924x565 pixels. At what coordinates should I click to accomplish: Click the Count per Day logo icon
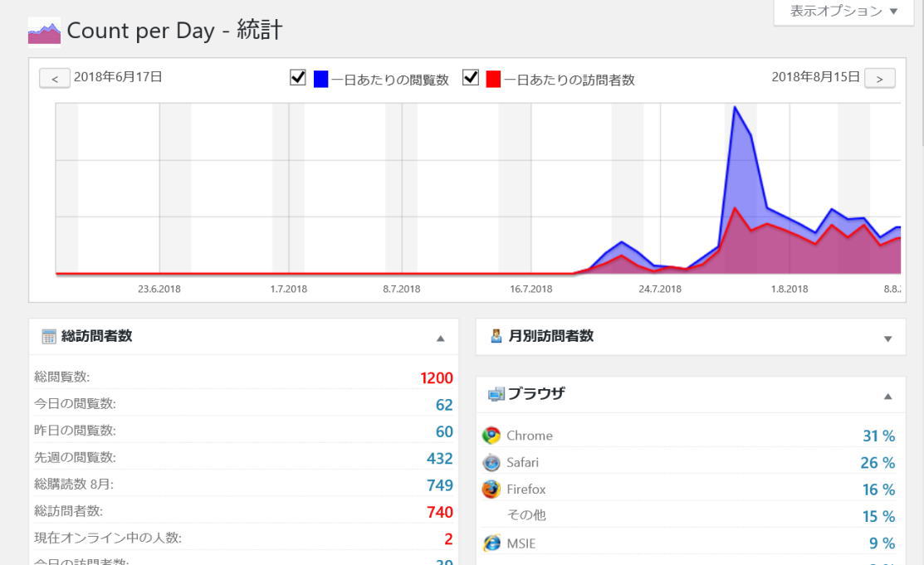tap(44, 32)
